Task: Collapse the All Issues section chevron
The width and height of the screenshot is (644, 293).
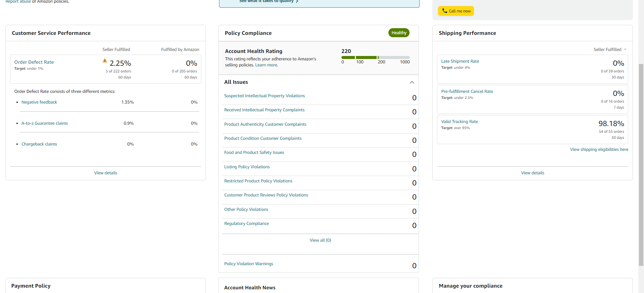Action: coord(412,82)
